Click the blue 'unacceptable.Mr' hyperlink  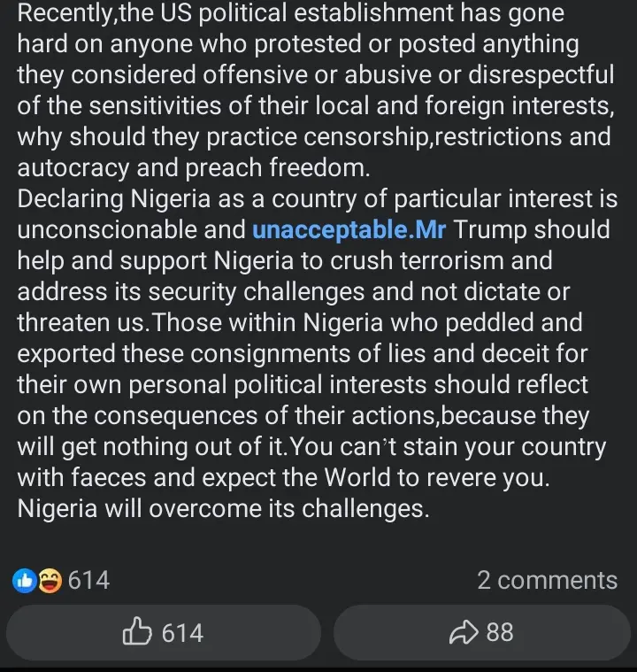coord(349,230)
